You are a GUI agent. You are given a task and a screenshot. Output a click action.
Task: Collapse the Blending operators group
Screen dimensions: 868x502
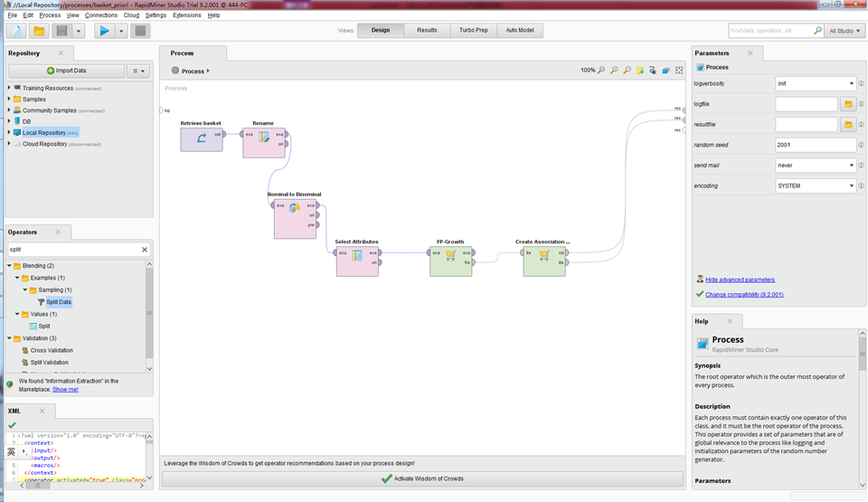coord(9,266)
